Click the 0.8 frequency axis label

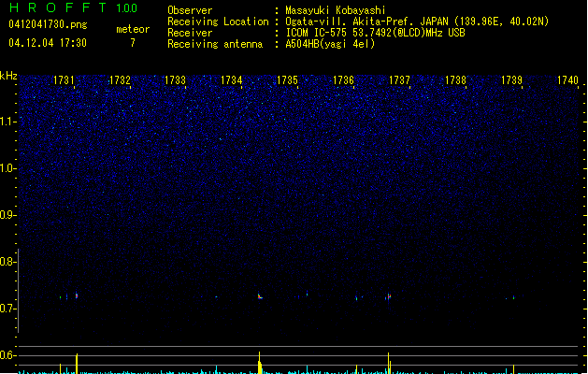coord(7,262)
